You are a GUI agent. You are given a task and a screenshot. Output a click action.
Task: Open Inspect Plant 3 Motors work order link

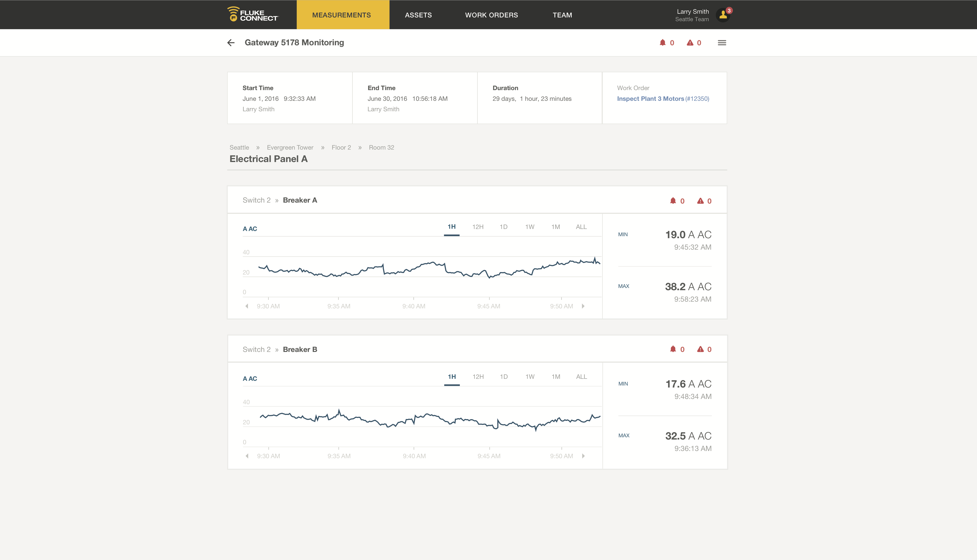[x=650, y=99]
